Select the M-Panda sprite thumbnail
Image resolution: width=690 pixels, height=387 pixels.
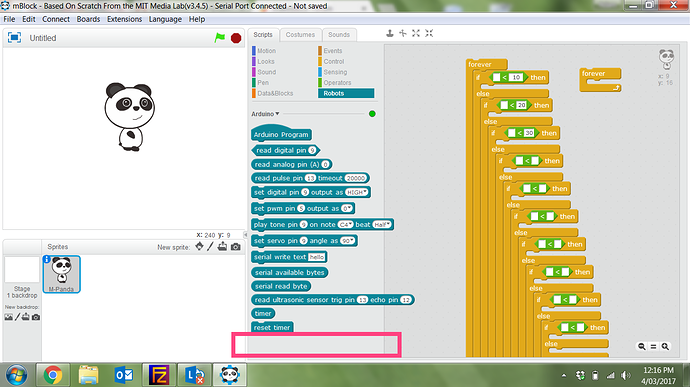(x=62, y=274)
